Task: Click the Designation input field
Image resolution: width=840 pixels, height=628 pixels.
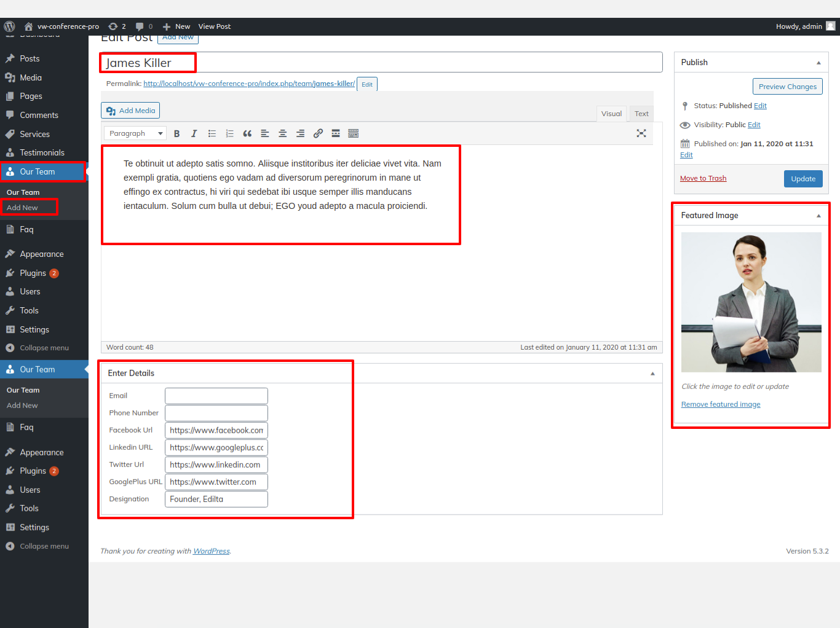Action: pos(216,499)
